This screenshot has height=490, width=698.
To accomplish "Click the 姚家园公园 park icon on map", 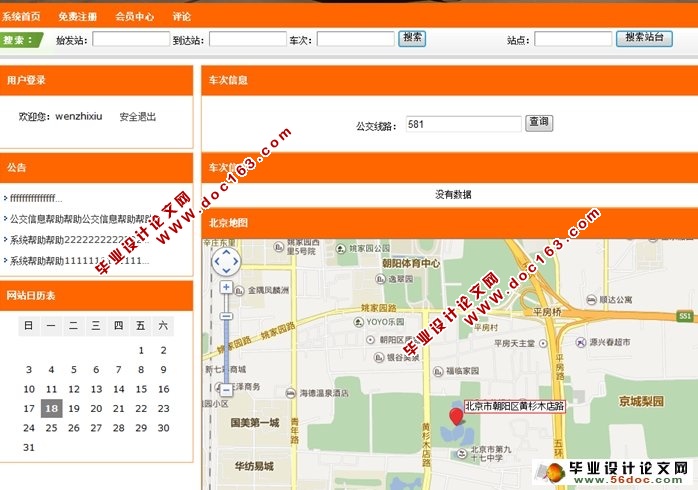I will (x=341, y=248).
